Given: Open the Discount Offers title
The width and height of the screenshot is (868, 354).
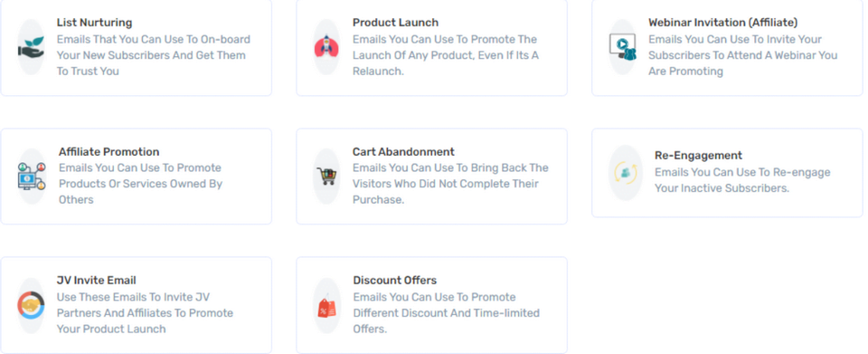Looking at the screenshot, I should [395, 281].
